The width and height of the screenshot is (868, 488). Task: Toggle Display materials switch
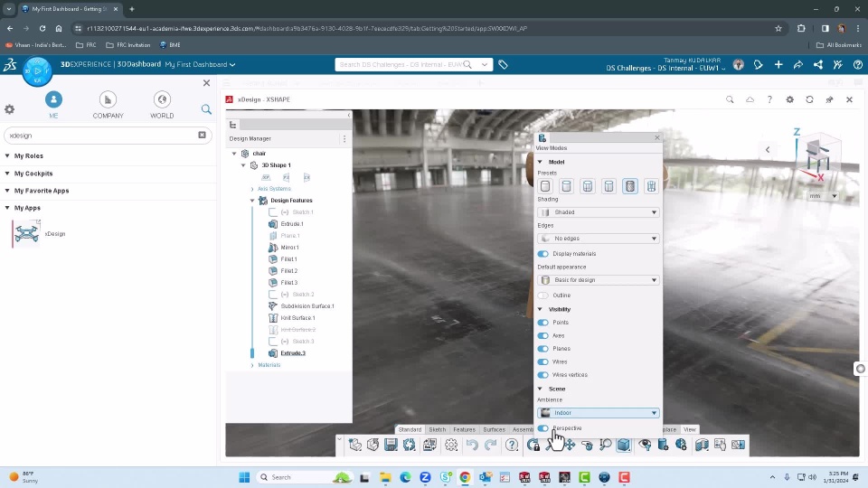(x=543, y=254)
